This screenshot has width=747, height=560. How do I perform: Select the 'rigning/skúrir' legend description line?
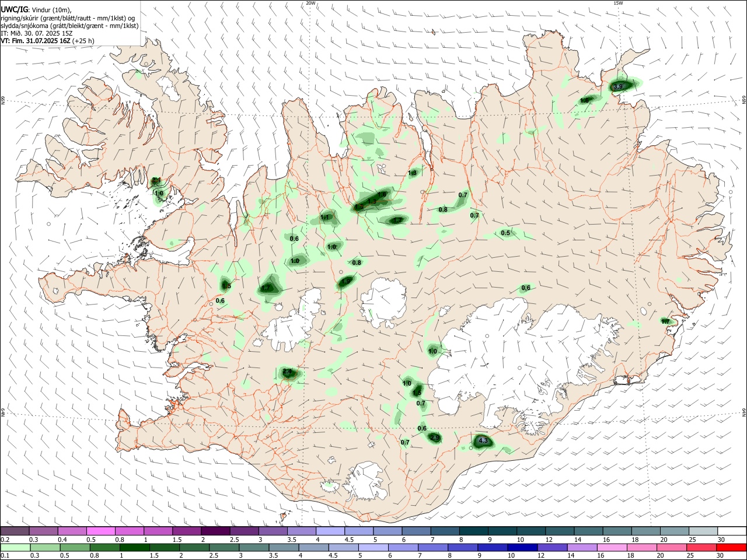(x=68, y=18)
